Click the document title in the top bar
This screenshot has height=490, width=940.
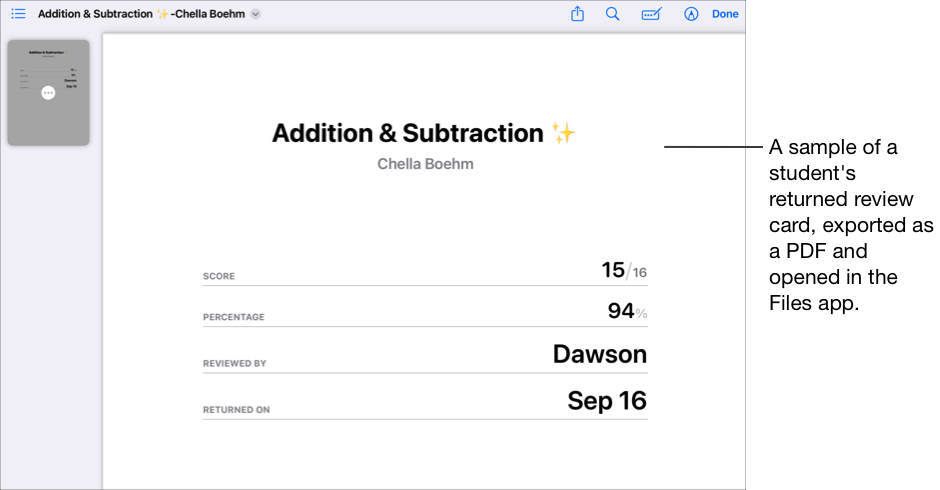[x=141, y=14]
